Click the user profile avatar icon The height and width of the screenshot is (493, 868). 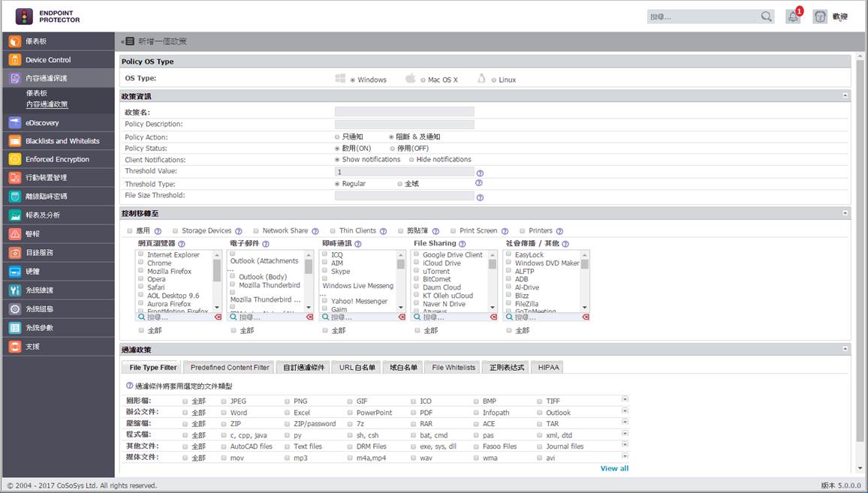820,17
